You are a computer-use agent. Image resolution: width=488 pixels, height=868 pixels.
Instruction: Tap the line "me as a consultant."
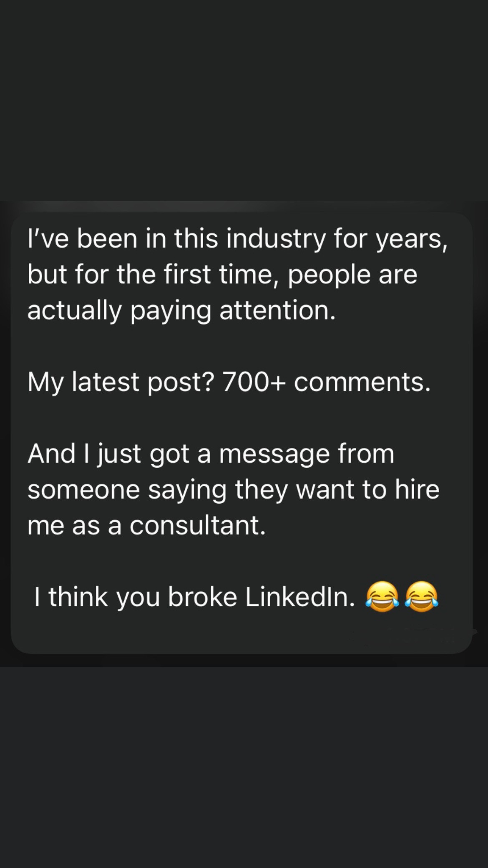[146, 525]
